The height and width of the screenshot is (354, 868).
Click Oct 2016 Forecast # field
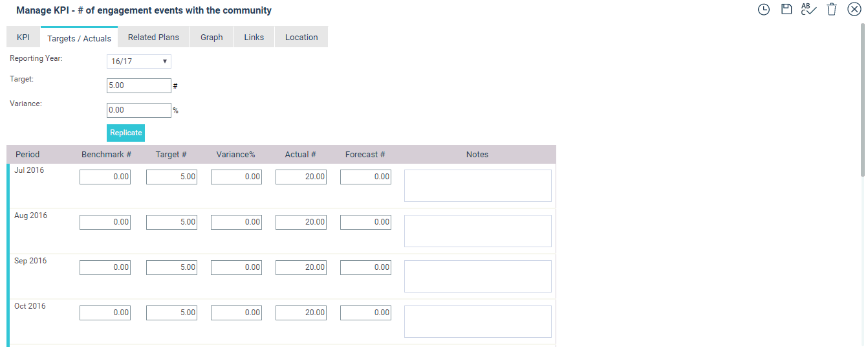pos(365,313)
